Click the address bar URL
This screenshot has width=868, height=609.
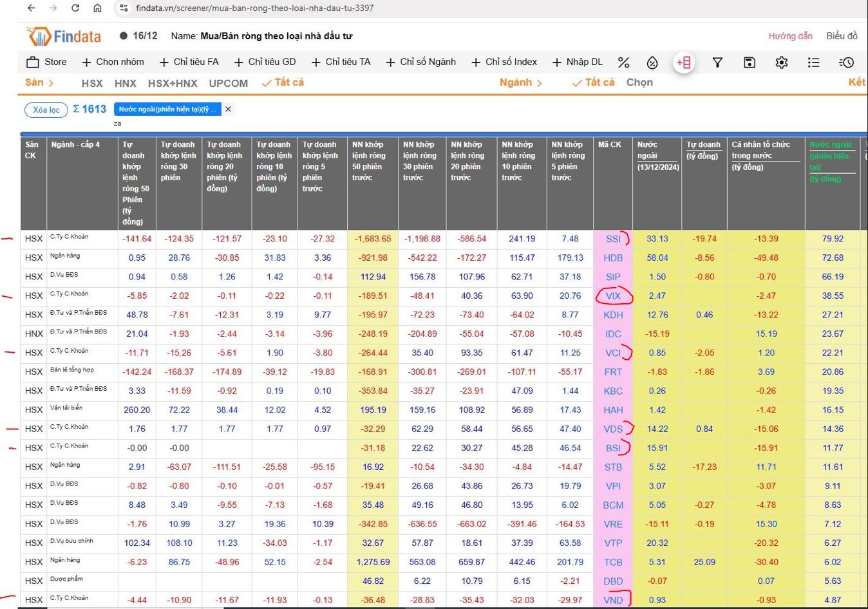[255, 8]
